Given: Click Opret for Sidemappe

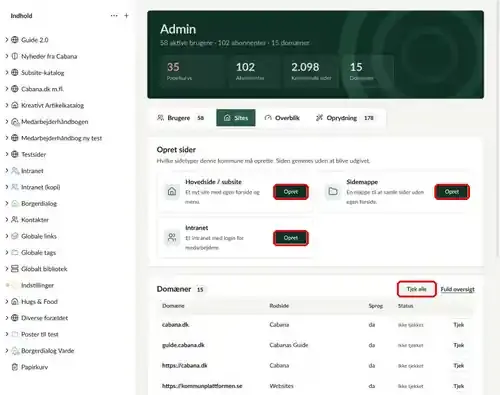Looking at the screenshot, I should (x=452, y=192).
